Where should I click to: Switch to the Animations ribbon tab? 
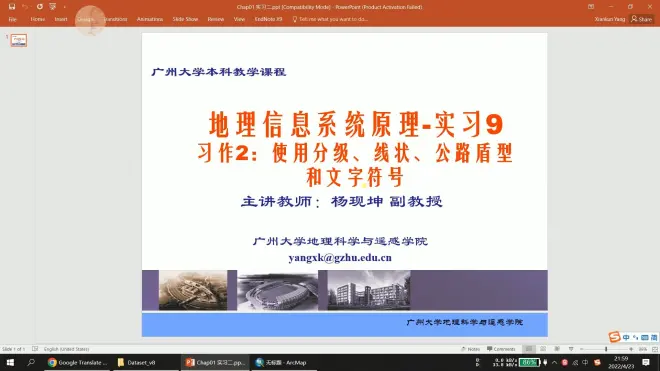point(150,19)
